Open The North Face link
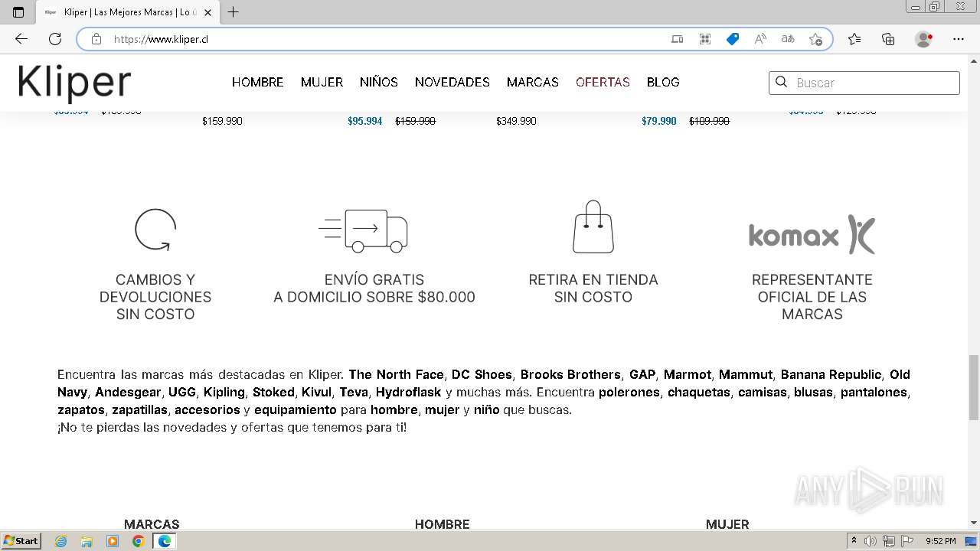980x551 pixels. tap(397, 374)
